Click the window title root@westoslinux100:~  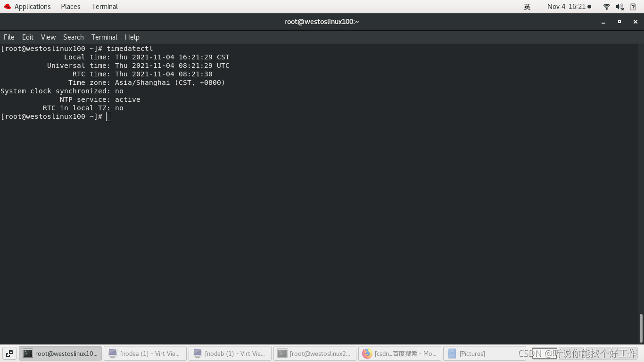pos(322,22)
